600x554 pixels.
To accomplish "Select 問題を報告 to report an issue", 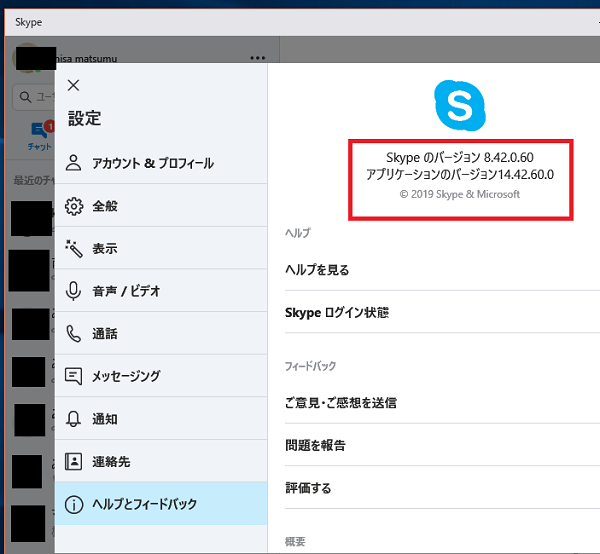I will [315, 445].
